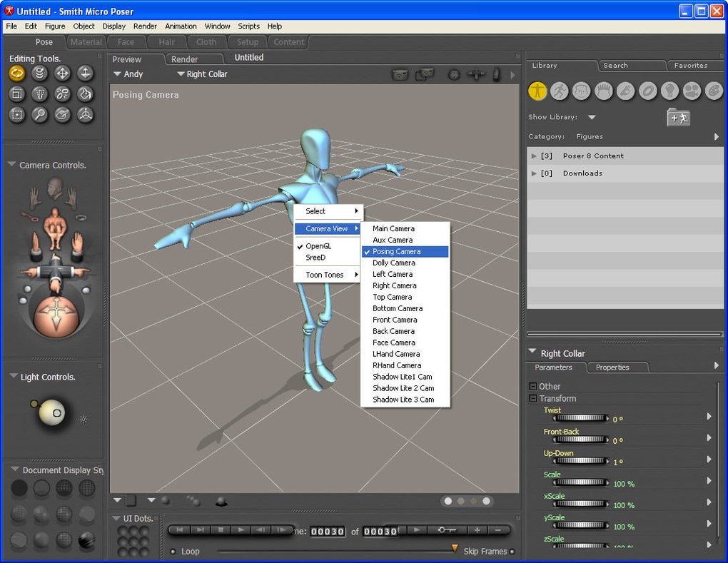The width and height of the screenshot is (728, 563).
Task: Open the Show Library dropdown arrow
Action: pos(592,117)
